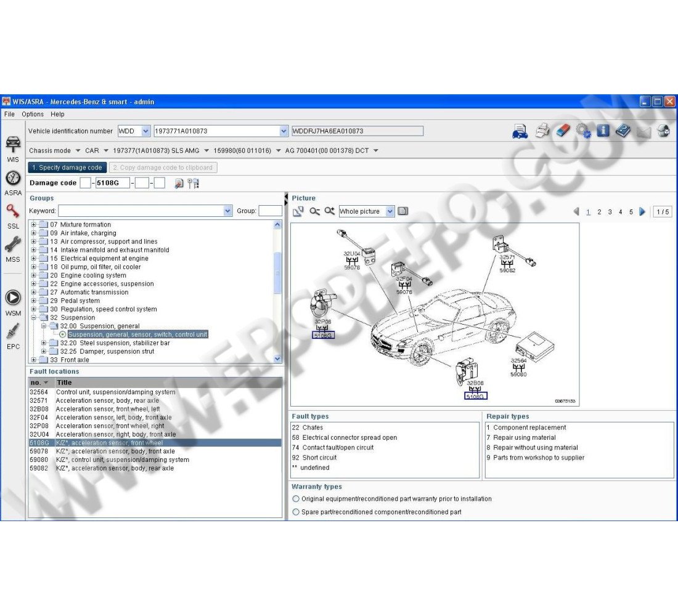The image size is (678, 616).
Task: Click the up arrow of the Groups tree scrollbar
Action: (277, 224)
